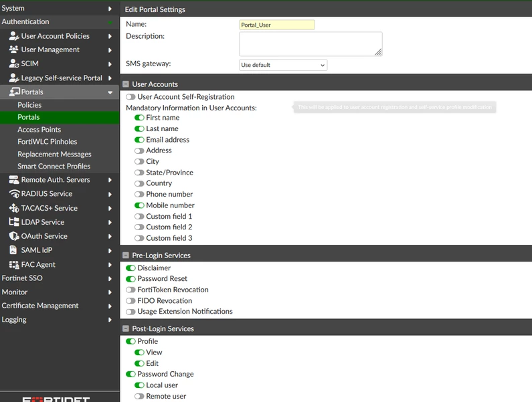
Task: Expand Fortinet SSO menu arrow
Action: point(110,279)
